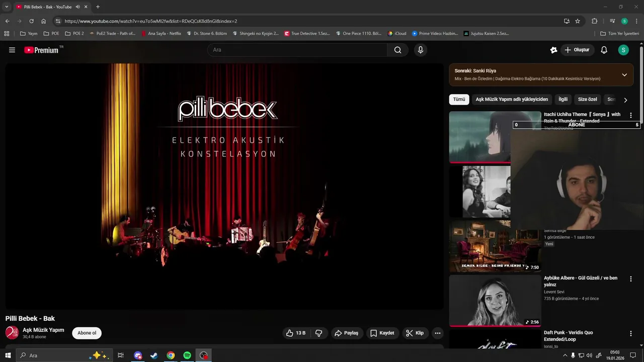Select the Size özel filter chip
This screenshot has height=362, width=644.
coord(587,100)
